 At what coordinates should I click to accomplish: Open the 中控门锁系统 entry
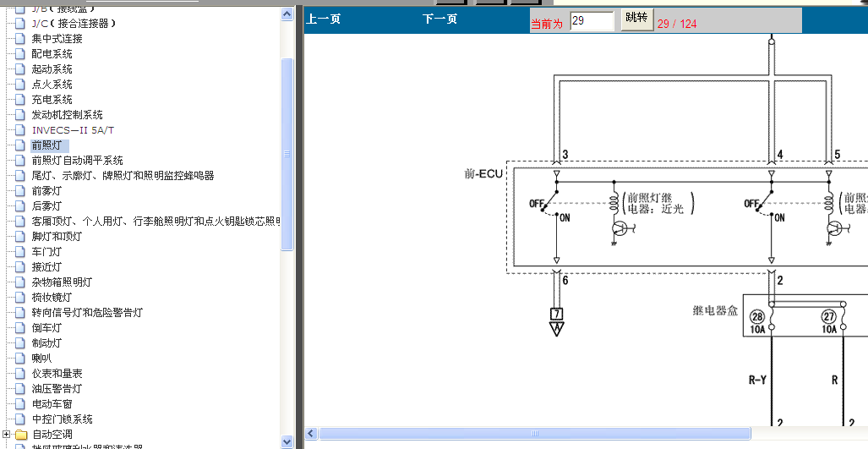click(x=62, y=419)
